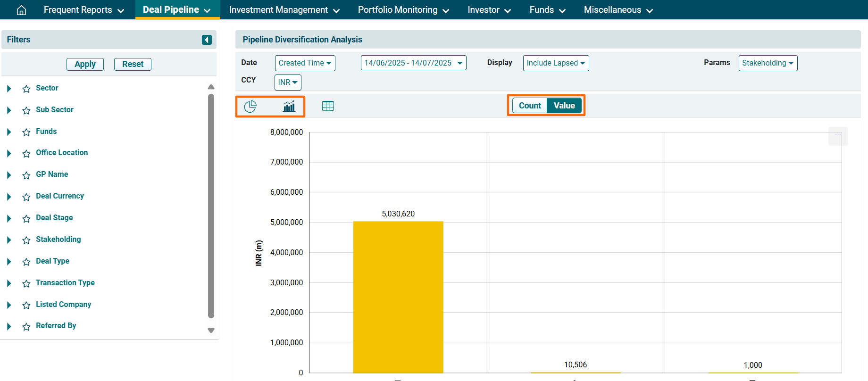Switch to pie chart view

[250, 107]
